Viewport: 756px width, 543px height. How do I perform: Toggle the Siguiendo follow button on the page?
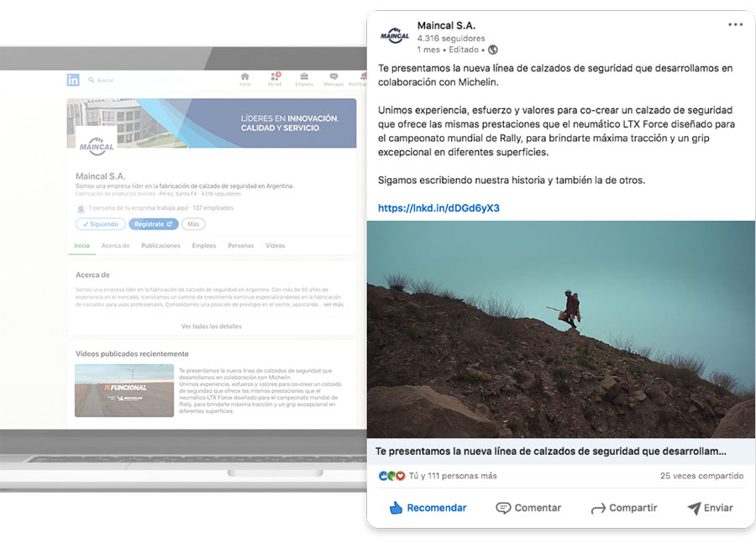[101, 224]
